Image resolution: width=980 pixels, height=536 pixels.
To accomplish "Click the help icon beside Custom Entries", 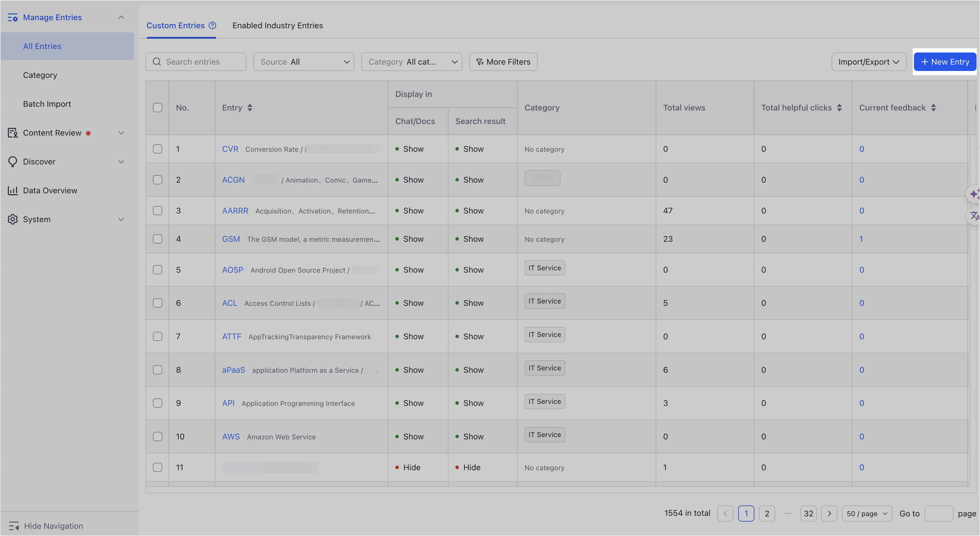I will [212, 25].
